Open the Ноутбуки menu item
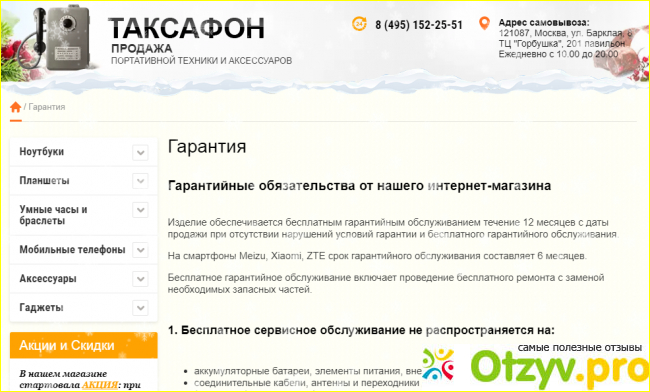 click(41, 152)
